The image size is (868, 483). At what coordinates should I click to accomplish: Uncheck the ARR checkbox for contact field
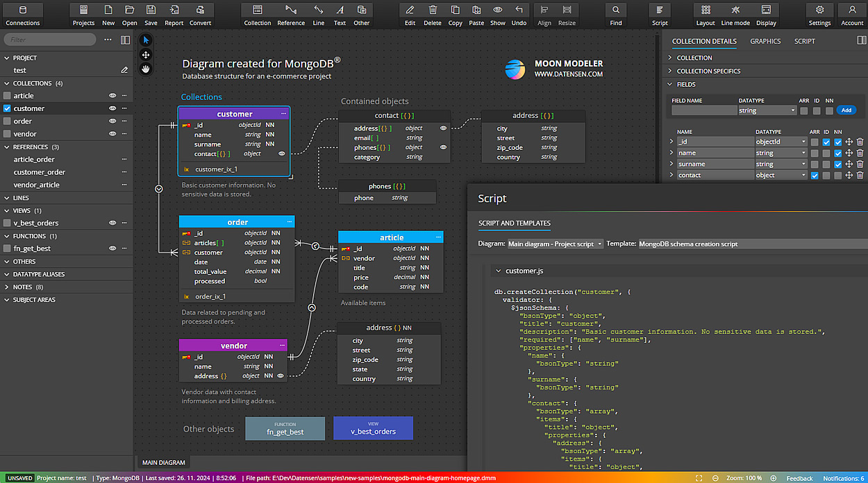(815, 176)
